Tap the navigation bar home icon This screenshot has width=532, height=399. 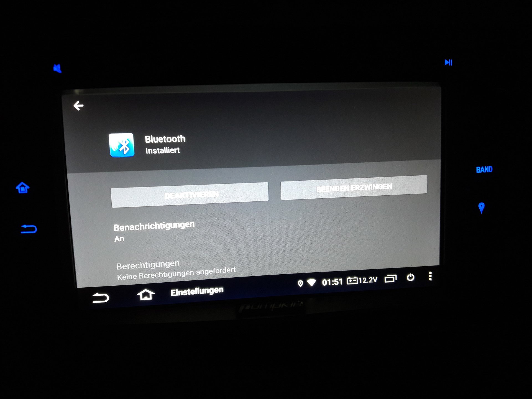click(x=145, y=295)
